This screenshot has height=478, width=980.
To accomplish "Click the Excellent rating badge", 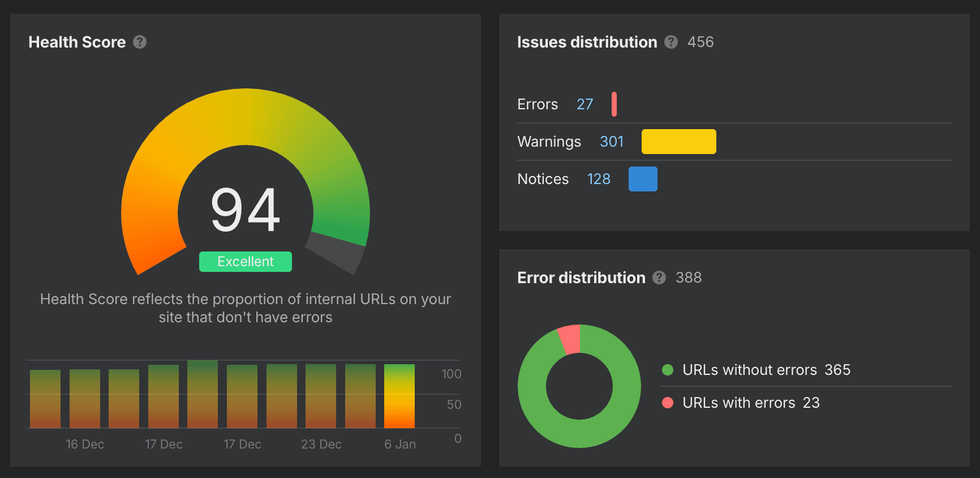I will tap(246, 262).
